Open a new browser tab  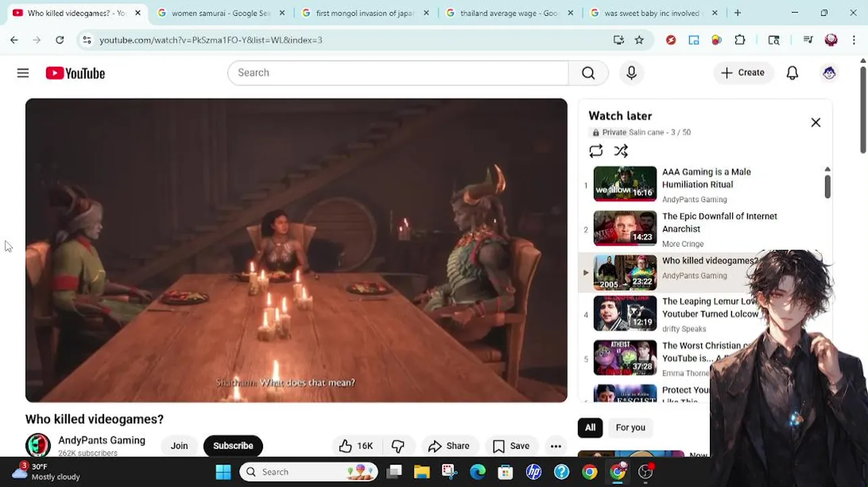coord(738,13)
